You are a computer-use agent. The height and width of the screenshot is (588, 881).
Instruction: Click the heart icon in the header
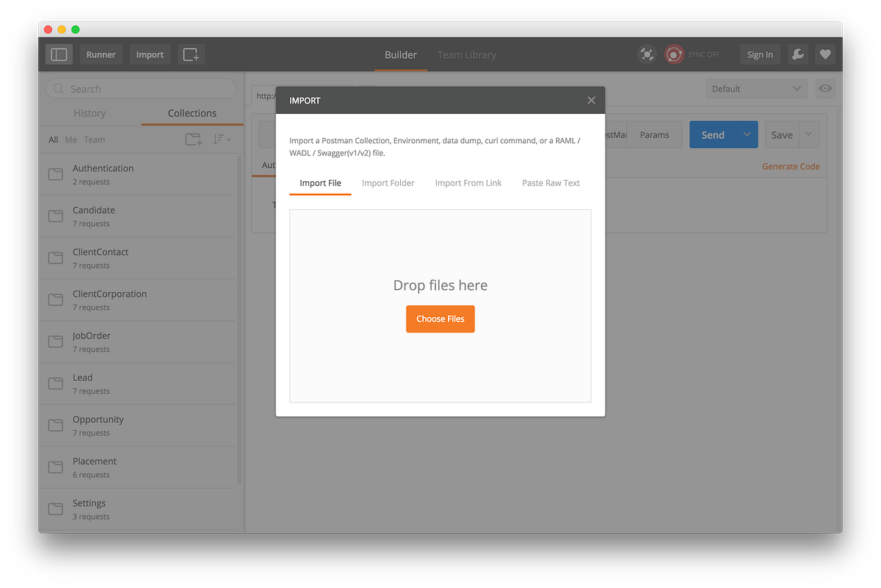(825, 54)
